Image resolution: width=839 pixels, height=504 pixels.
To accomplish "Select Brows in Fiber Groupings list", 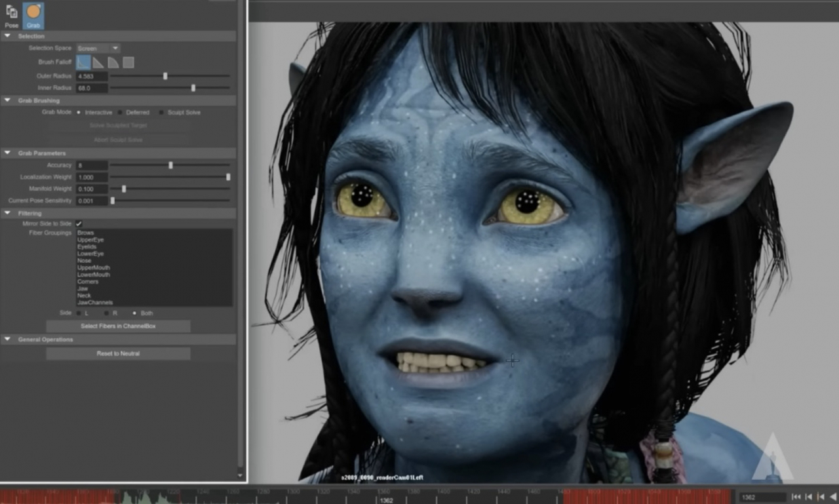I will coord(86,233).
